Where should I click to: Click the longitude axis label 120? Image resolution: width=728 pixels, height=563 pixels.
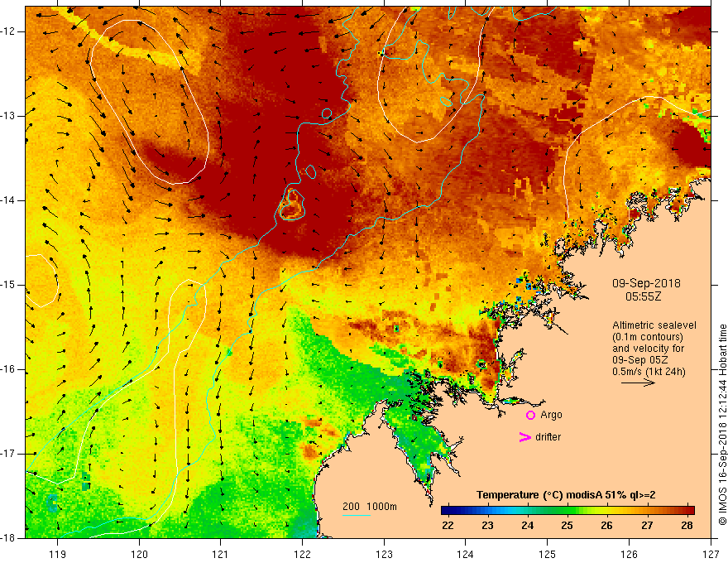click(x=139, y=554)
